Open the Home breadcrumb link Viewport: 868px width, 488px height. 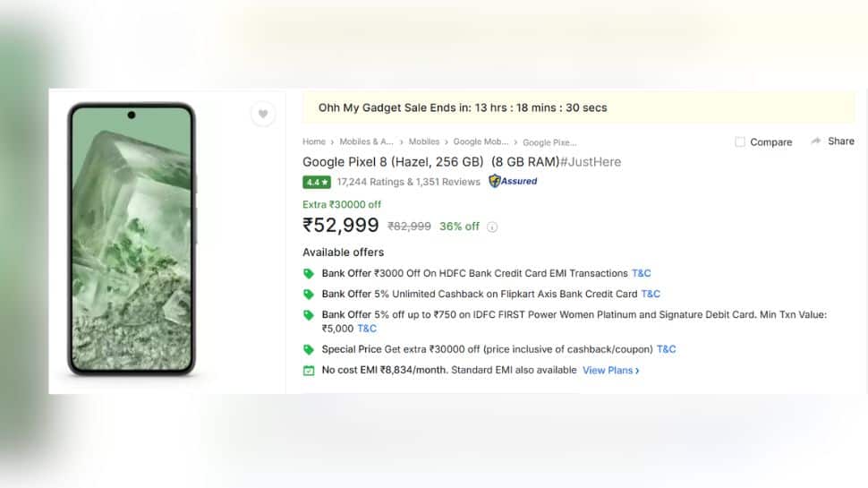coord(314,141)
